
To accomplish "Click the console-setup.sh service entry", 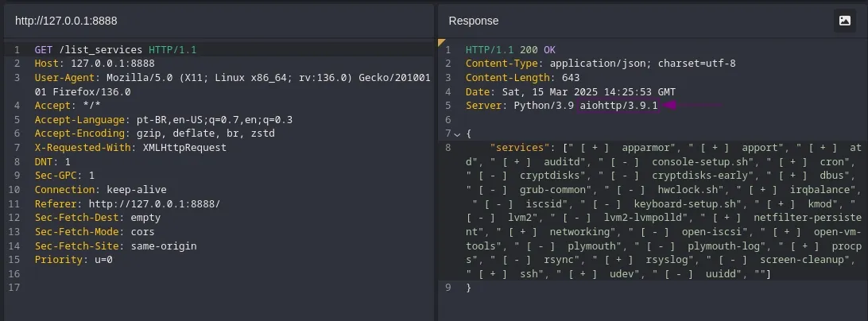I will click(x=699, y=162).
